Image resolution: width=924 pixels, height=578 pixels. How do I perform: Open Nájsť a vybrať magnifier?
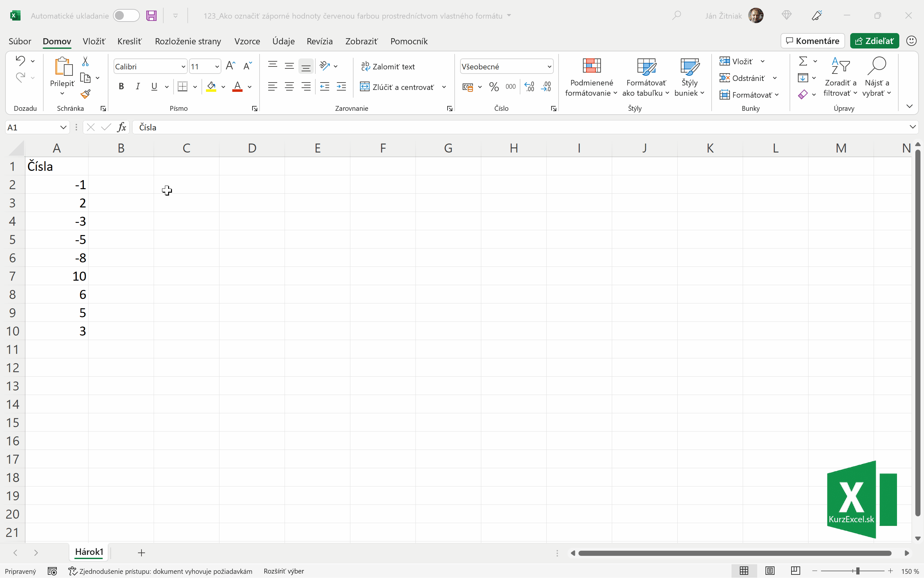click(x=877, y=77)
